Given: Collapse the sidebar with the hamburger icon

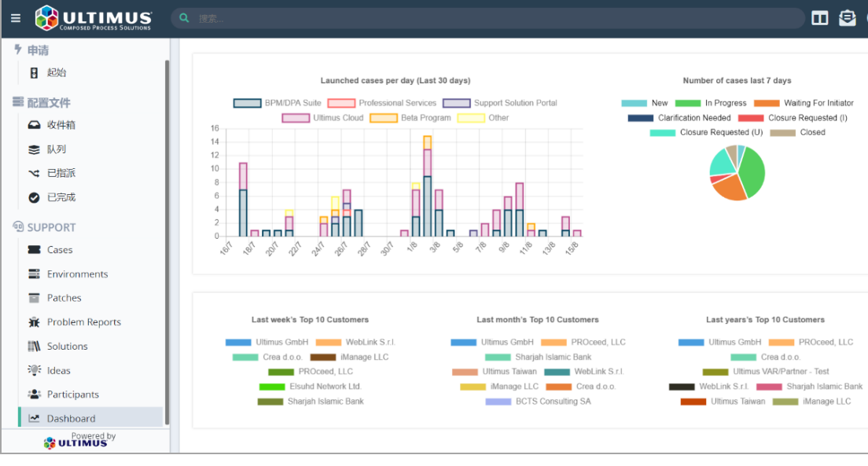Looking at the screenshot, I should click(x=16, y=18).
